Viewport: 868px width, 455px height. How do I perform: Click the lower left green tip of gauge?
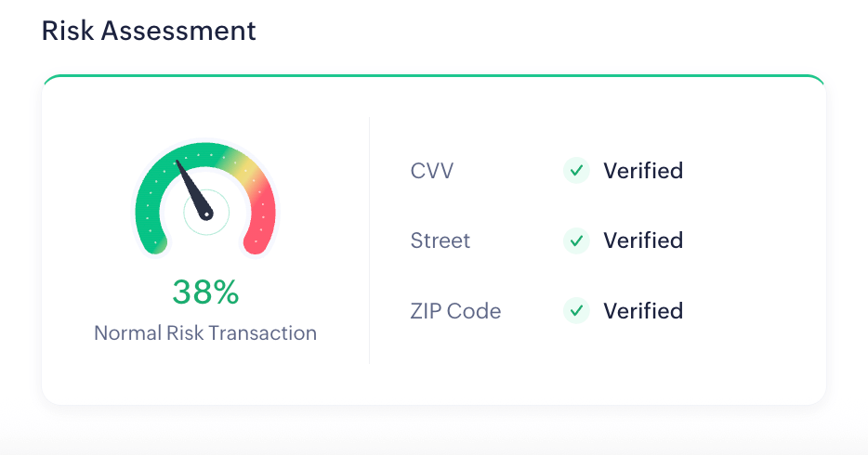click(153, 245)
